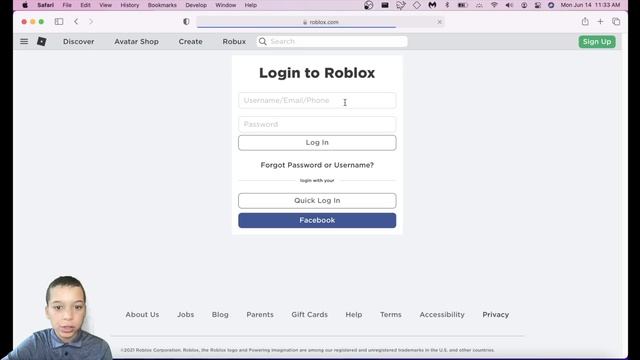Open the Jobs footer link

click(186, 315)
